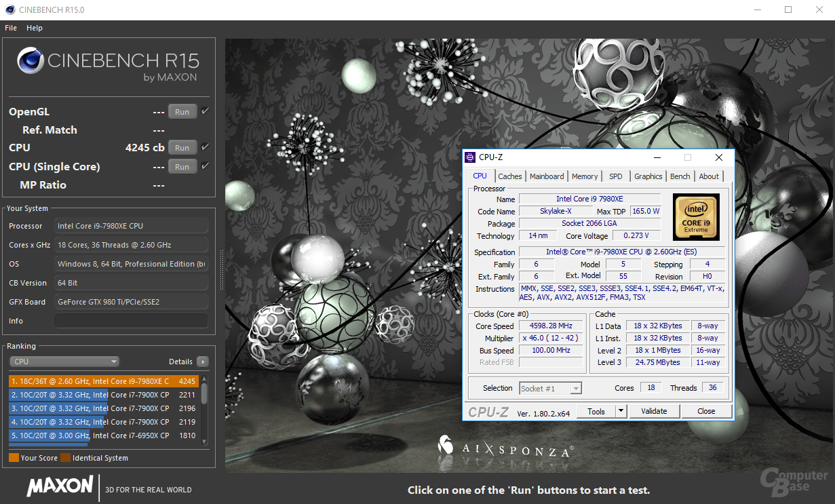Click the AIXSPONZA logo

(507, 448)
